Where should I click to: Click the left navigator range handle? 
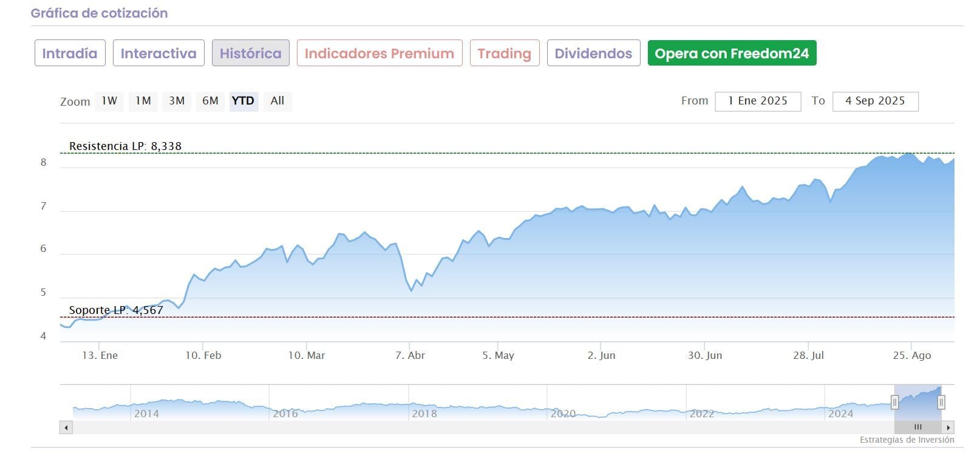[x=894, y=402]
